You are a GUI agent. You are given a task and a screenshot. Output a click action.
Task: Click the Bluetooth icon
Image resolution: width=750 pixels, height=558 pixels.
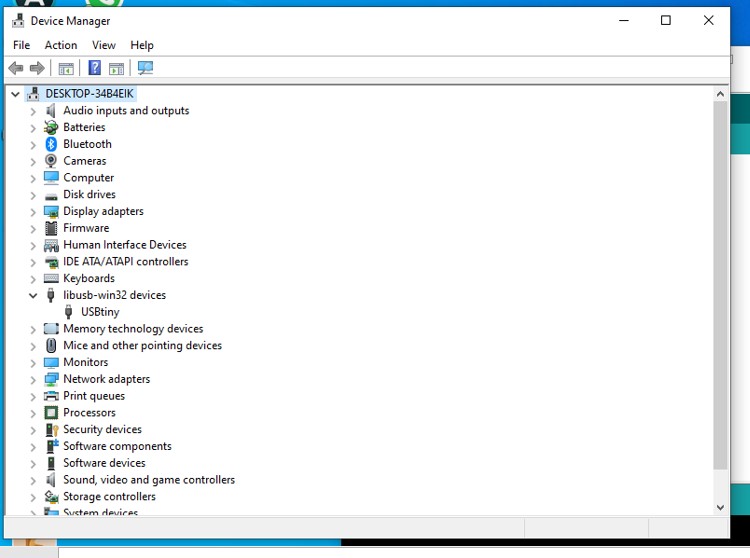(x=51, y=144)
